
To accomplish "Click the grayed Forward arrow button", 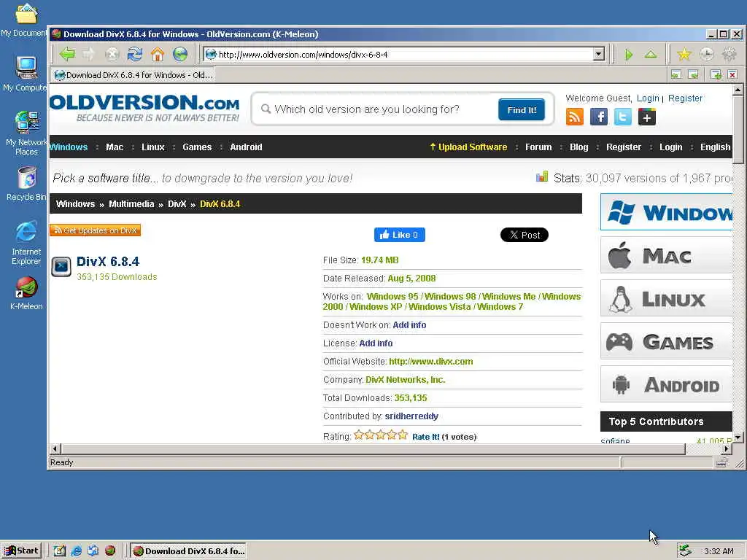I will tap(89, 54).
